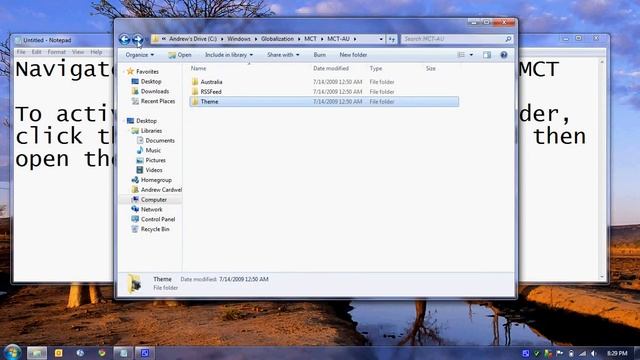Go back with the Explorer Back arrow

pyautogui.click(x=124, y=39)
